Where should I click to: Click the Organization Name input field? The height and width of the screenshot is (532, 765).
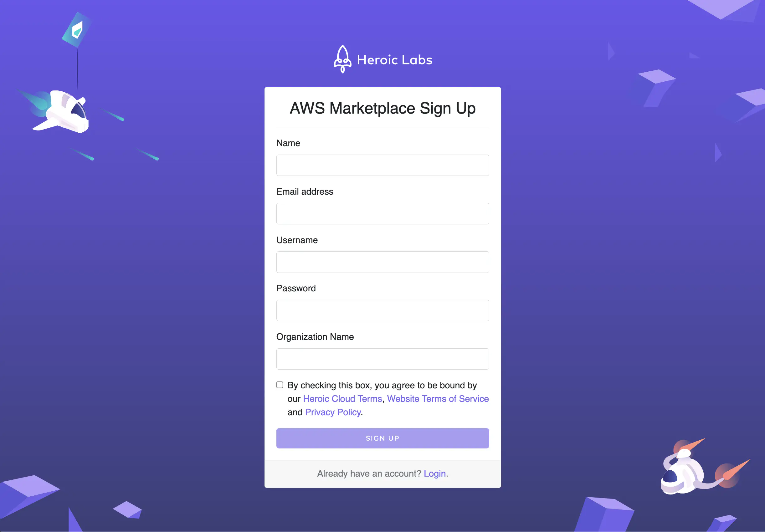(x=382, y=359)
